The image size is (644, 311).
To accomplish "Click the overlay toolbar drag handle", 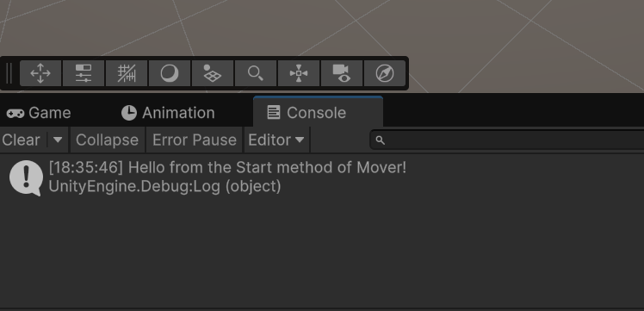I will [9, 73].
